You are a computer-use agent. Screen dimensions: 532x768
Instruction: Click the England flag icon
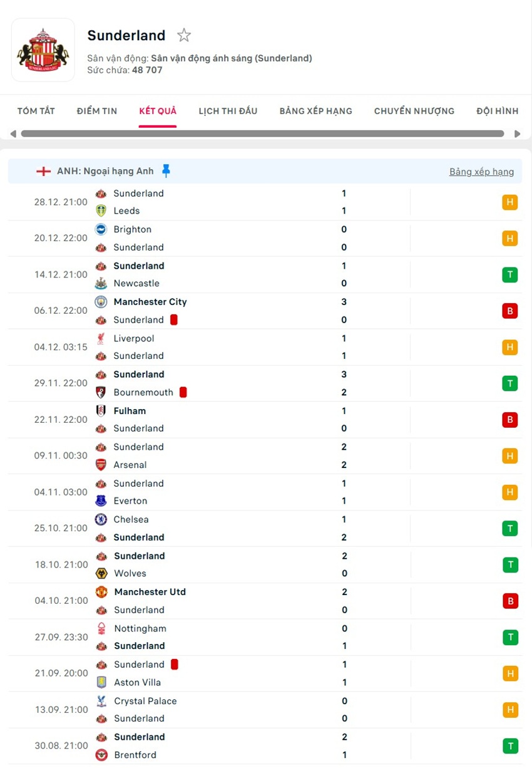point(43,170)
